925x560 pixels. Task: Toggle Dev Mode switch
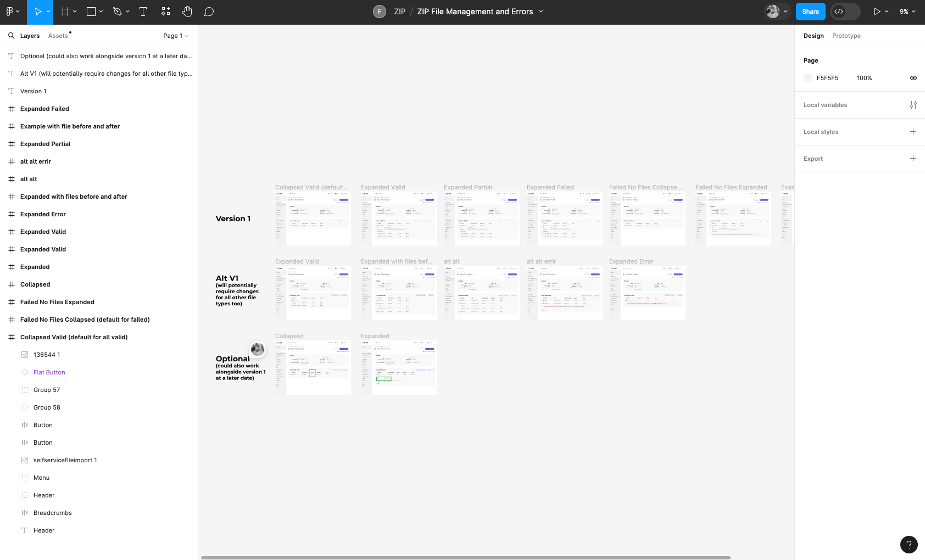[845, 12]
